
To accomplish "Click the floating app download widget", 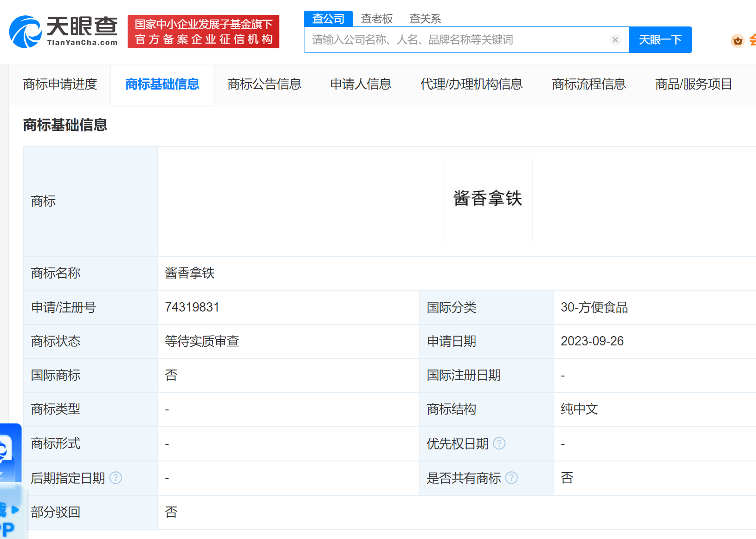I will point(10,483).
